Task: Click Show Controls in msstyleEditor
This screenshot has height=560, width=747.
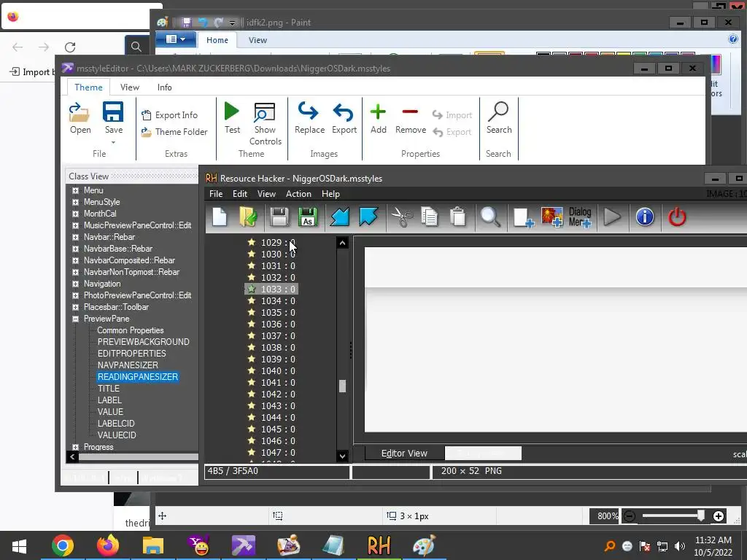Action: (x=266, y=124)
